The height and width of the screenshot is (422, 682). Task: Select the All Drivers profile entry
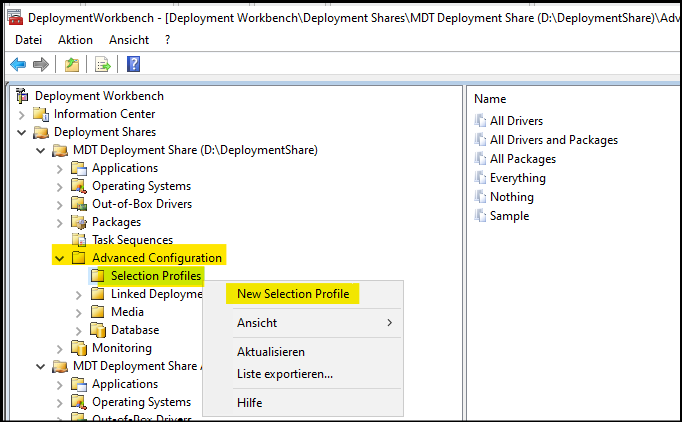coord(516,121)
